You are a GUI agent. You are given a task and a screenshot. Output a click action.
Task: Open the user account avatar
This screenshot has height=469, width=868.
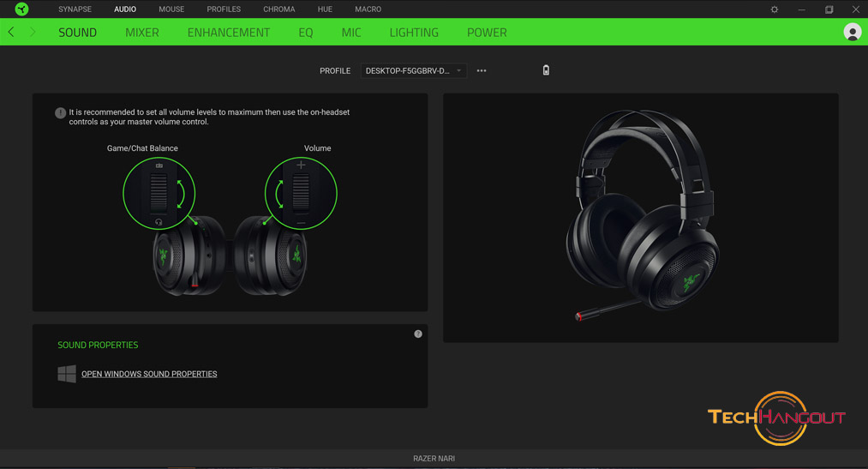click(852, 32)
